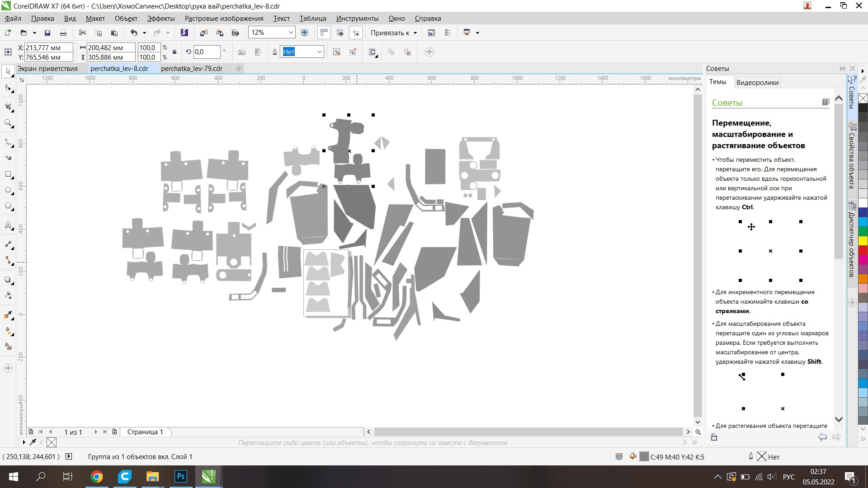Viewport: 868px width, 488px height.
Task: Open the outline width Нет dropdown
Action: coord(319,52)
